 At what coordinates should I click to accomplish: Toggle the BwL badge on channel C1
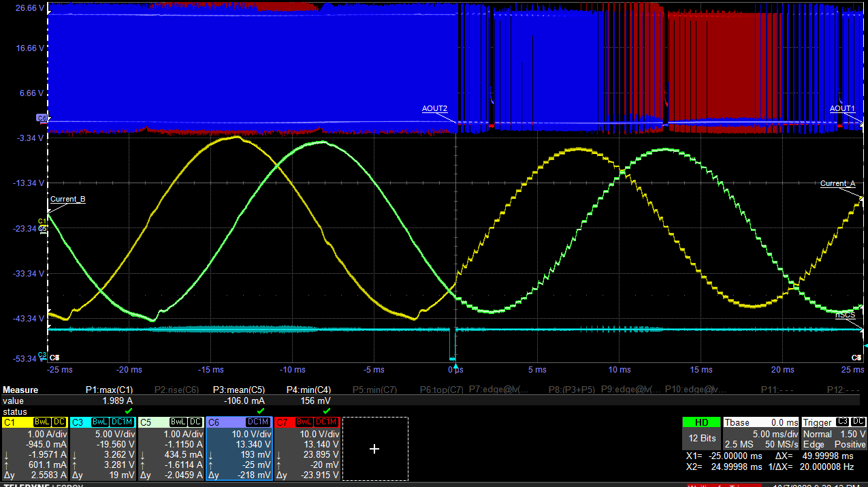click(x=42, y=422)
